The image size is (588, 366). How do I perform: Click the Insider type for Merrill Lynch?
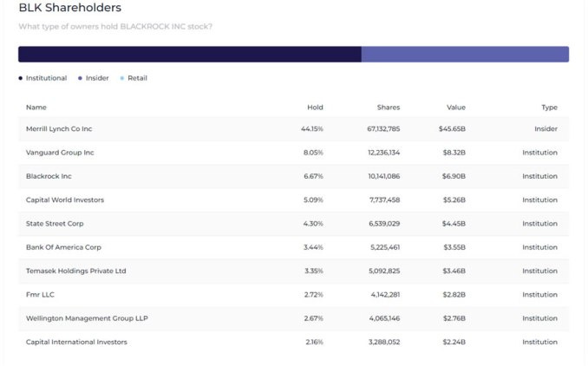pos(546,128)
